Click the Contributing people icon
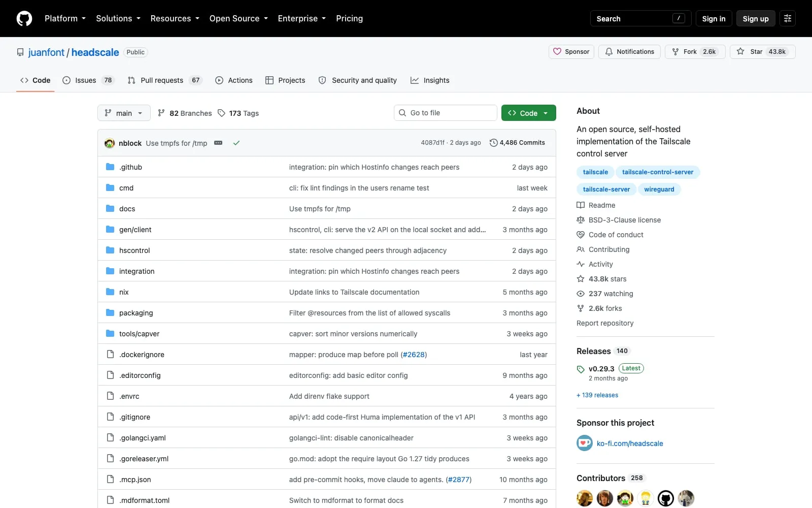The width and height of the screenshot is (812, 508). click(581, 249)
